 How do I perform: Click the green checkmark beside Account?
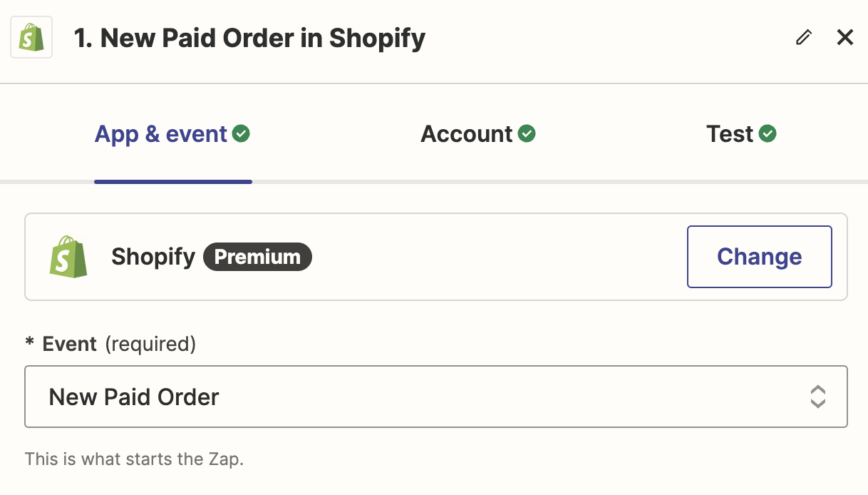(527, 133)
